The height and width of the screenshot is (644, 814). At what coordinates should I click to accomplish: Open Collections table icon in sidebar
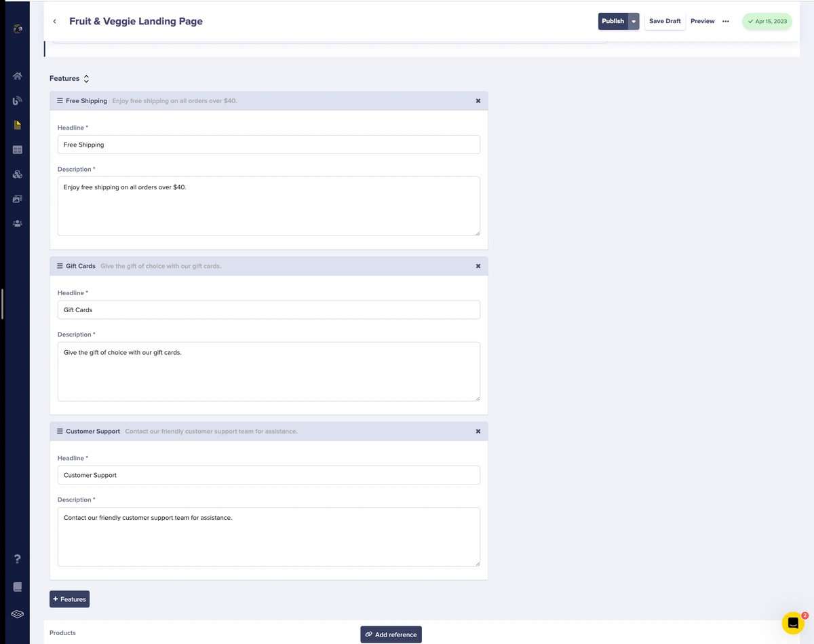tap(18, 149)
